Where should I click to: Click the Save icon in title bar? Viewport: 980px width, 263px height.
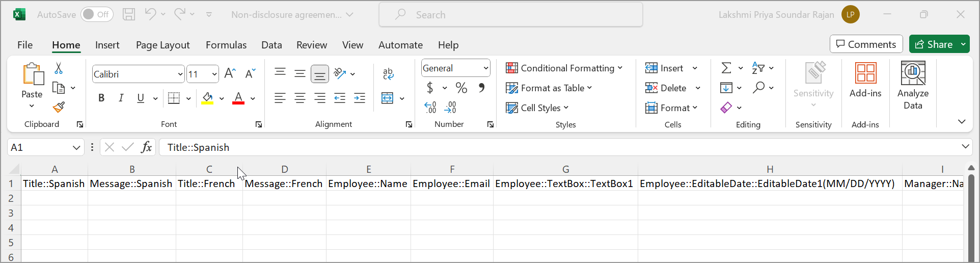(129, 14)
